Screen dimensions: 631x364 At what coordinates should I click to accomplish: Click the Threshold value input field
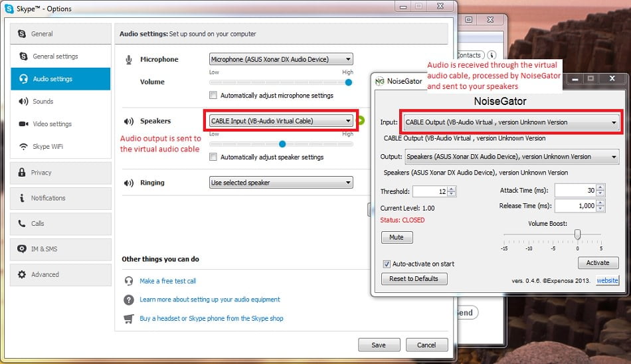(x=429, y=191)
